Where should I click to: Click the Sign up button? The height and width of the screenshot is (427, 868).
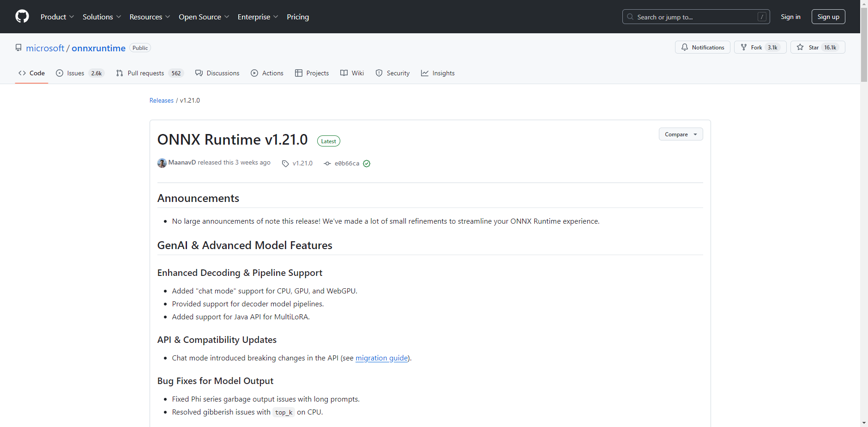[828, 17]
